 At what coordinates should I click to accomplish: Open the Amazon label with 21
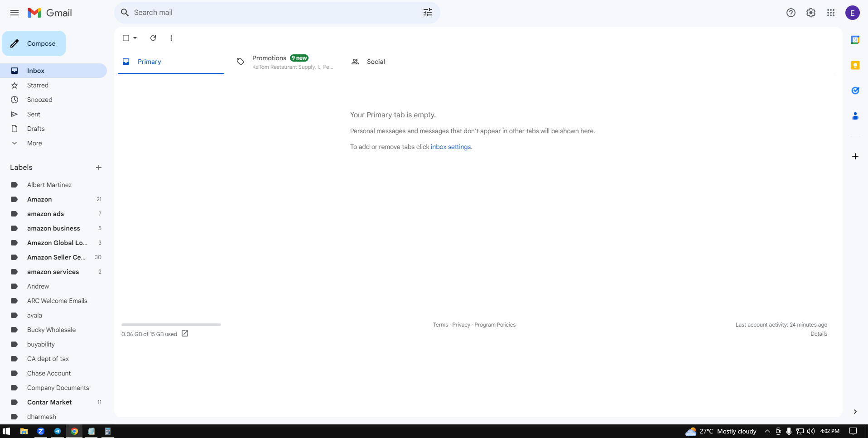coord(53,199)
